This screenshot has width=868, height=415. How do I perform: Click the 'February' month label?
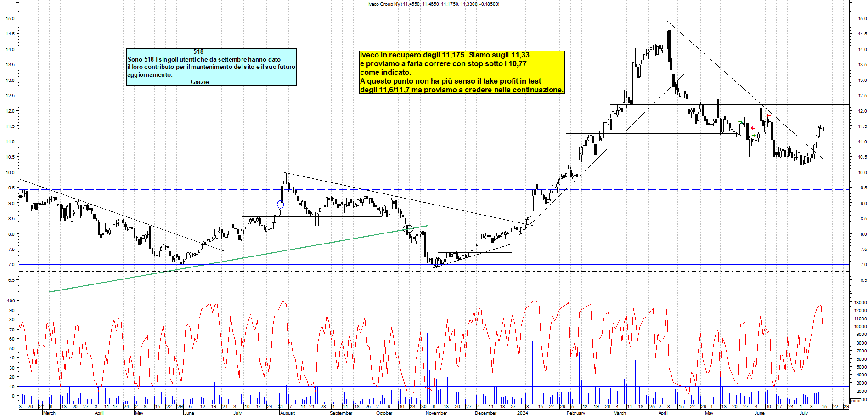[576, 413]
